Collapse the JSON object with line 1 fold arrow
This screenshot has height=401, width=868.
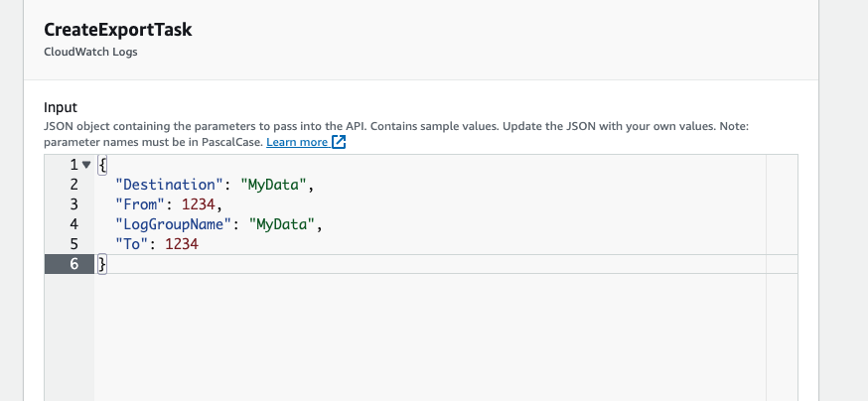86,165
